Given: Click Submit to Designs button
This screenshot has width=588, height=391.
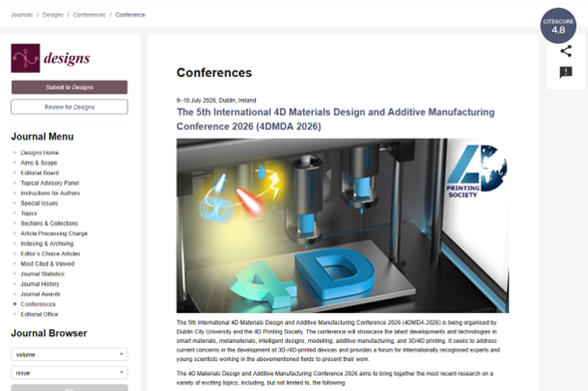Looking at the screenshot, I should coord(70,87).
